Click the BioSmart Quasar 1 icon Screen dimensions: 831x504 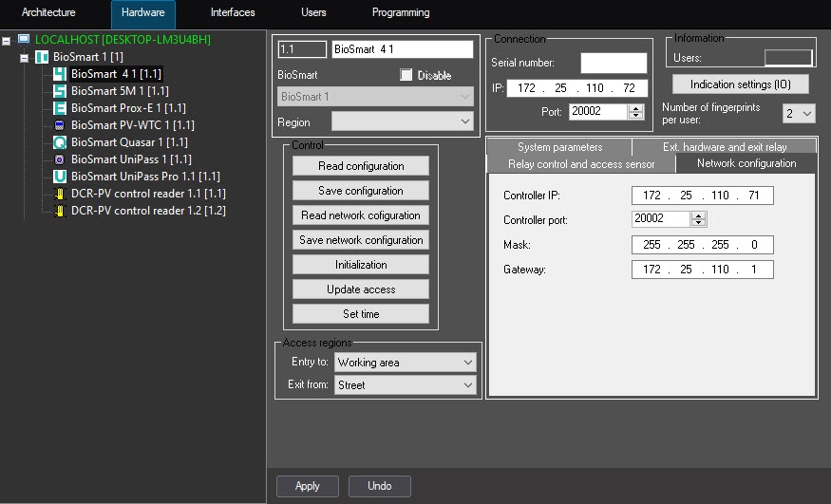coord(60,142)
